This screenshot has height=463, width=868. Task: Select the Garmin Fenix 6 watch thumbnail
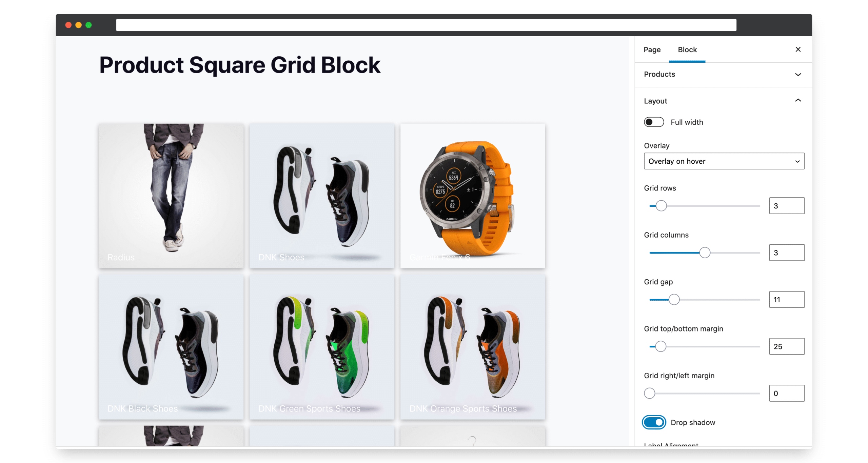pos(472,196)
